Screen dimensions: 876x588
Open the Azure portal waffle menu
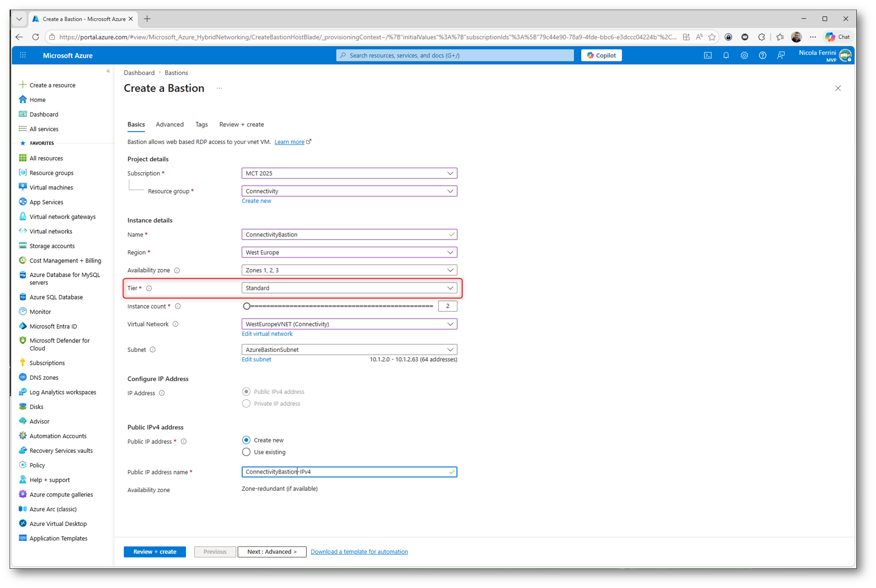(x=23, y=55)
